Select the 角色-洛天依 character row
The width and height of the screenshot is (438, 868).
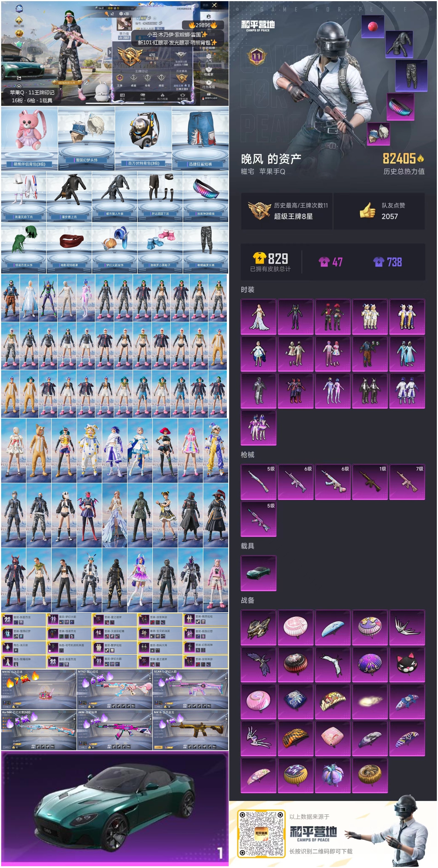[x=24, y=647]
